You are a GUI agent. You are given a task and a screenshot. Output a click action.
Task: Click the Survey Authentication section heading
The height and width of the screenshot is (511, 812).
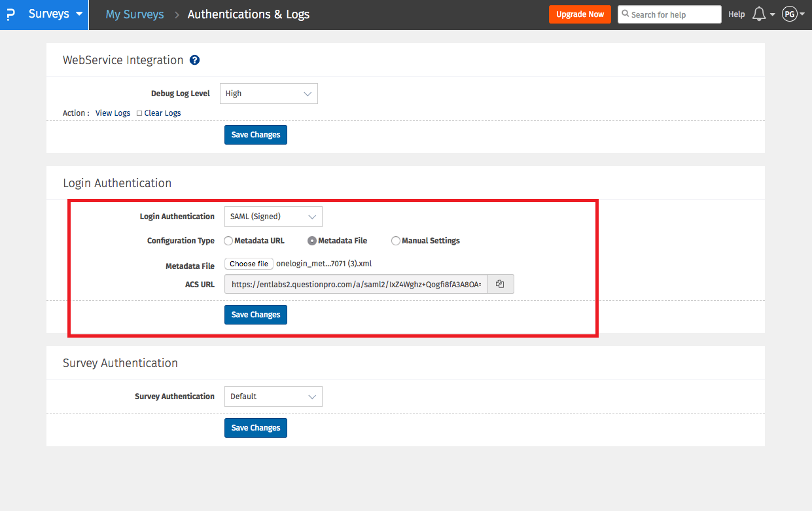(x=120, y=363)
